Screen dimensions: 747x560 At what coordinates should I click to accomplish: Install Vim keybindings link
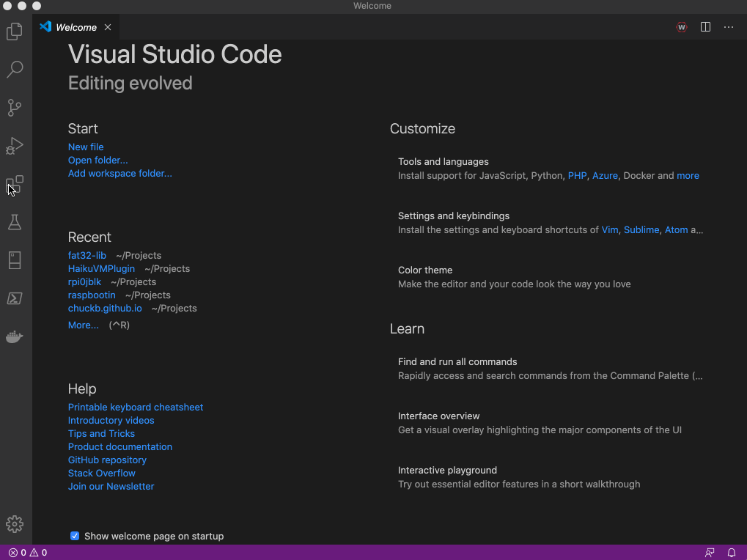pos(610,230)
